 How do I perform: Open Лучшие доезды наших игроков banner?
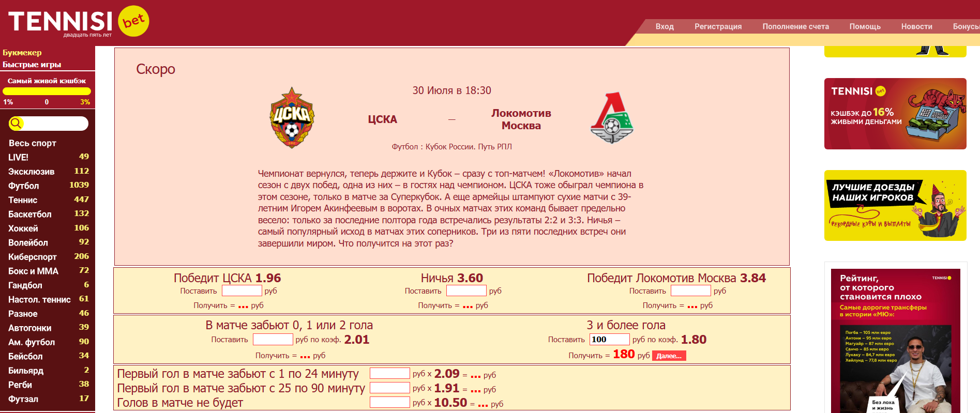(x=895, y=205)
